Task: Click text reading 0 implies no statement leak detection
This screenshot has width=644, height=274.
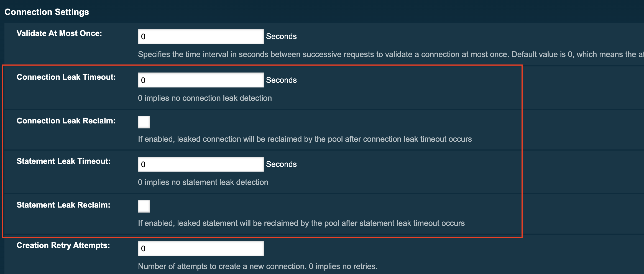Action: (x=203, y=182)
